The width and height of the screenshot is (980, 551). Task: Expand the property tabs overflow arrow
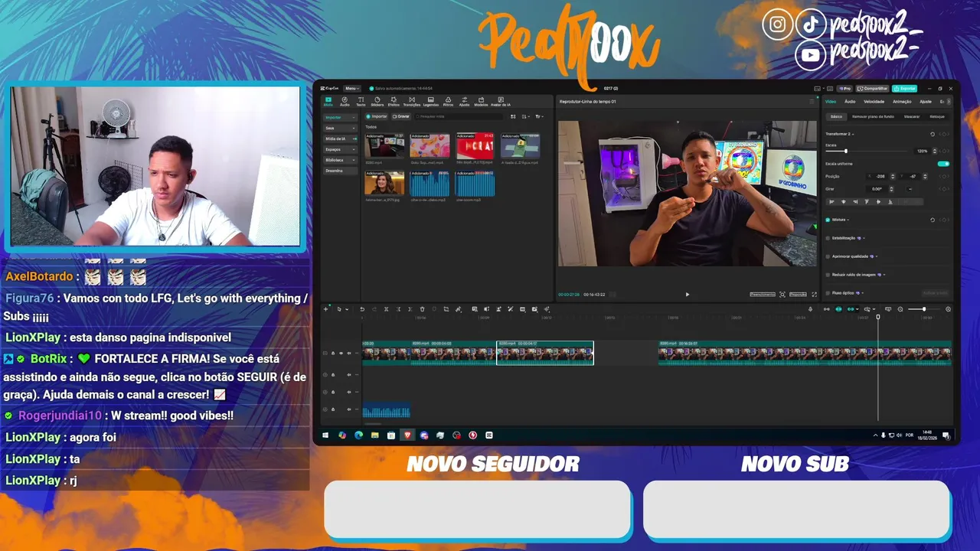[949, 102]
